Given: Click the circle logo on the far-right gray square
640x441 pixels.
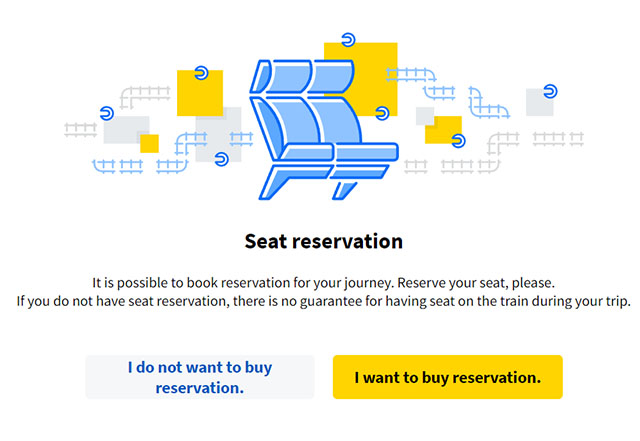Looking at the screenshot, I should click(550, 91).
